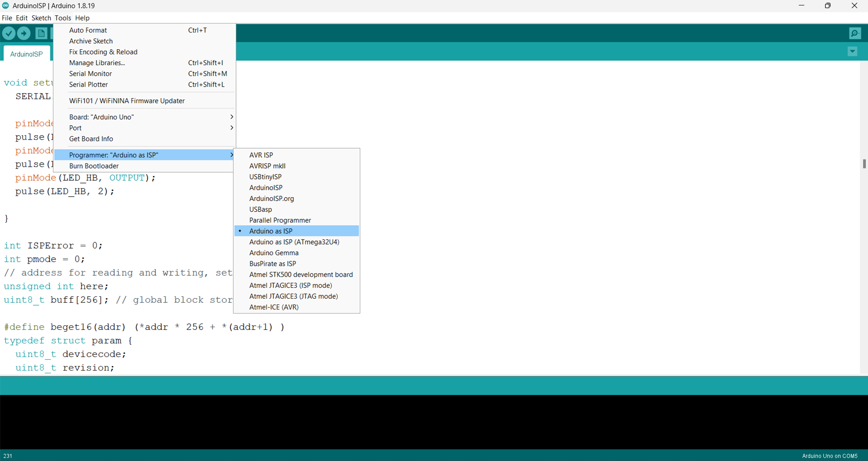
Task: Select USBtinyISP programmer
Action: pos(297,177)
